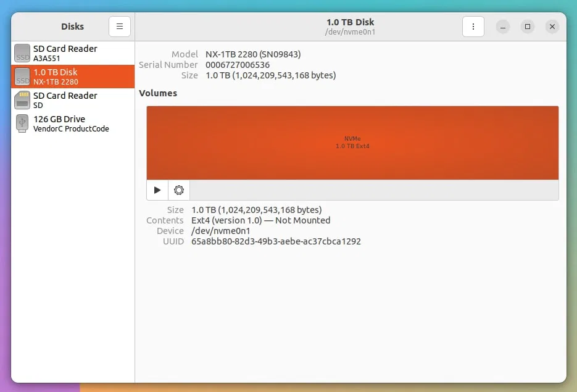Click the Ext4 Not Mounted contents text
The width and height of the screenshot is (577, 392).
(x=260, y=220)
